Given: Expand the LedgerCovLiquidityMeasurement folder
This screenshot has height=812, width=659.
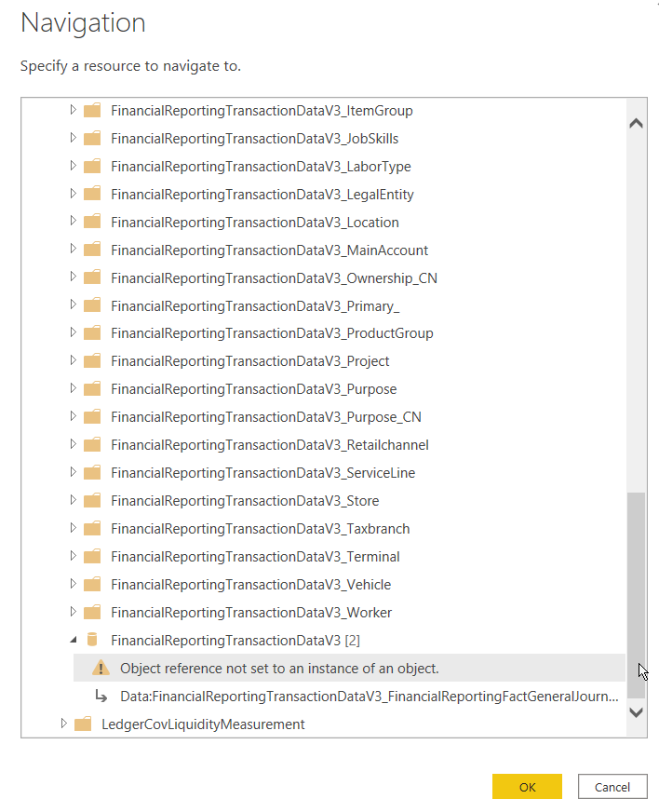Looking at the screenshot, I should 63,724.
